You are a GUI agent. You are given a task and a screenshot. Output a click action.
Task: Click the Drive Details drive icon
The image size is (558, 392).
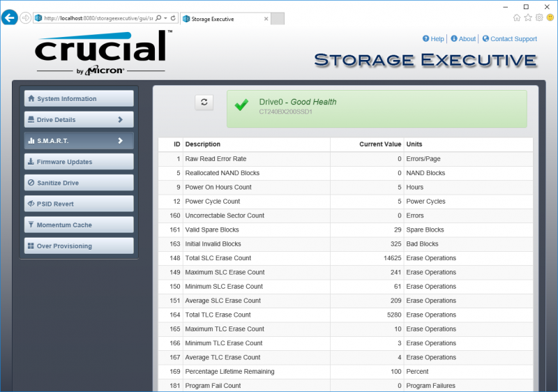(x=31, y=119)
